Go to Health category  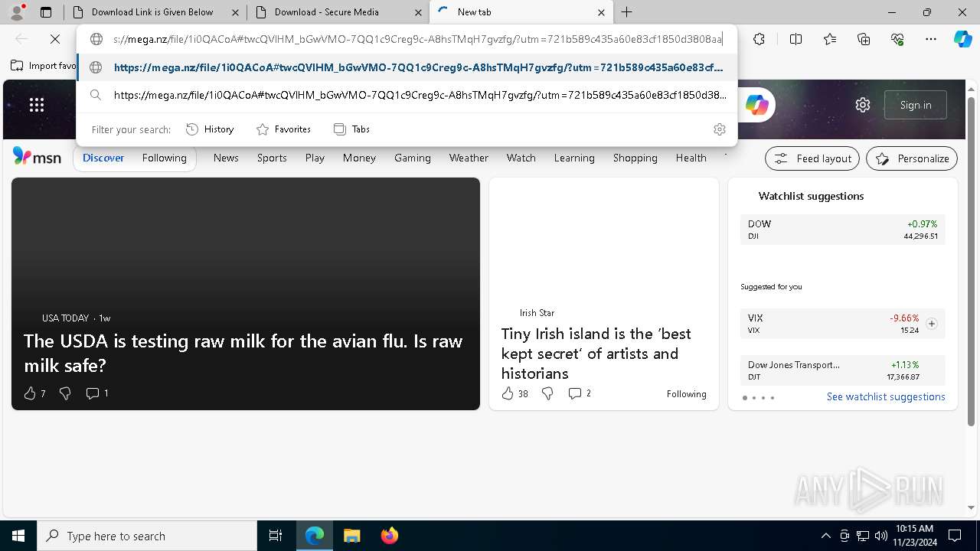[x=691, y=158]
